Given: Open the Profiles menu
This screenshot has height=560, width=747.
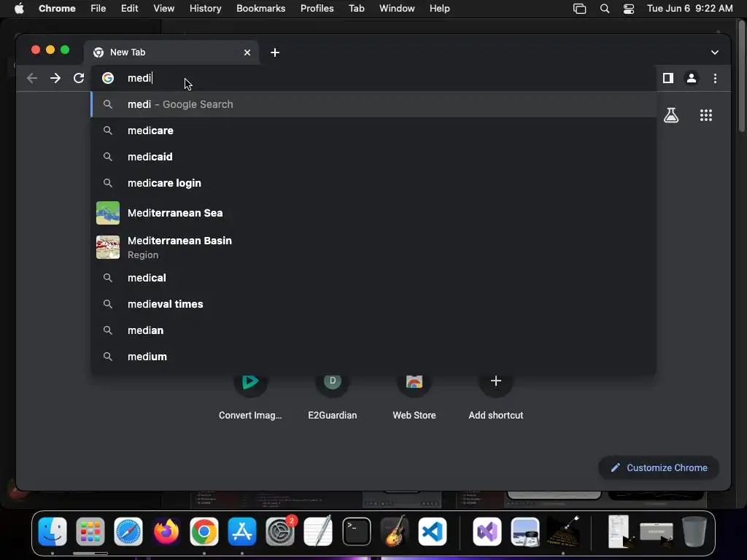Looking at the screenshot, I should pyautogui.click(x=317, y=9).
